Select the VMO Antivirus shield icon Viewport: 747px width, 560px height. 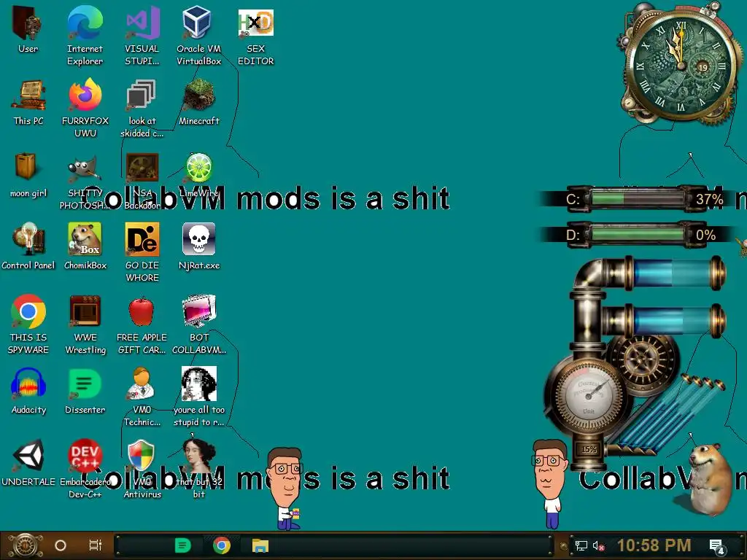142,469
